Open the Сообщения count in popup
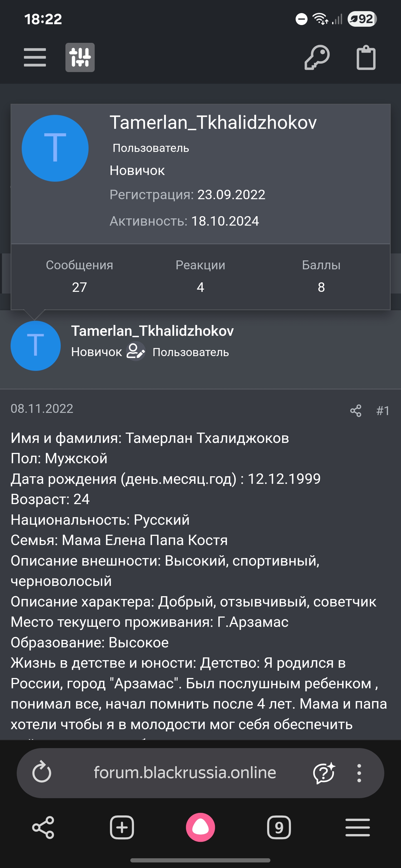Image resolution: width=401 pixels, height=868 pixels. (79, 287)
